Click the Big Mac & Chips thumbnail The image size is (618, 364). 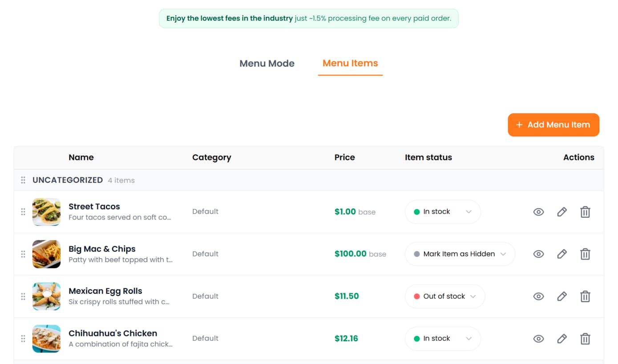tap(46, 254)
